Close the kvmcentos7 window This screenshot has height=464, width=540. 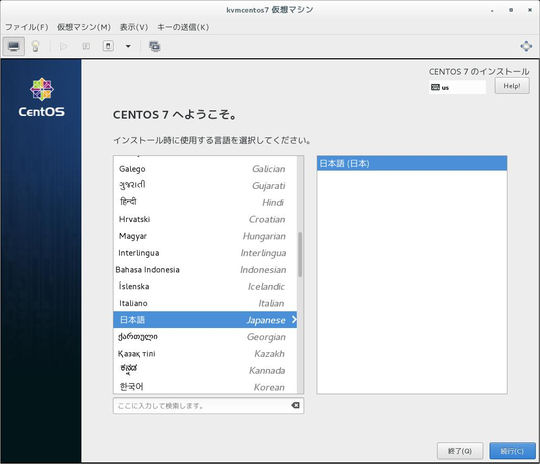pyautogui.click(x=530, y=10)
